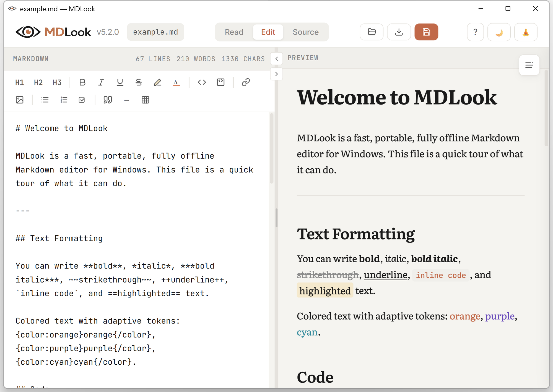Viewport: 553px width, 392px height.
Task: Toggle zen mode with the meditation icon
Action: (526, 32)
